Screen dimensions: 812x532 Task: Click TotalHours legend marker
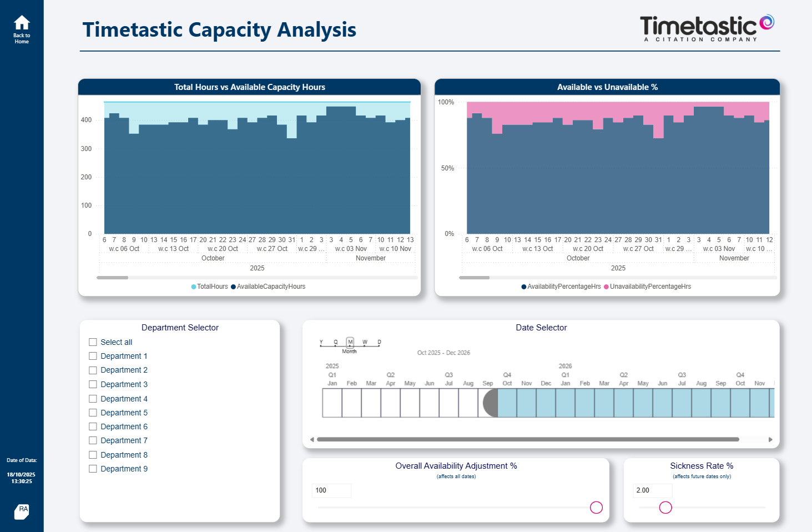(x=194, y=287)
